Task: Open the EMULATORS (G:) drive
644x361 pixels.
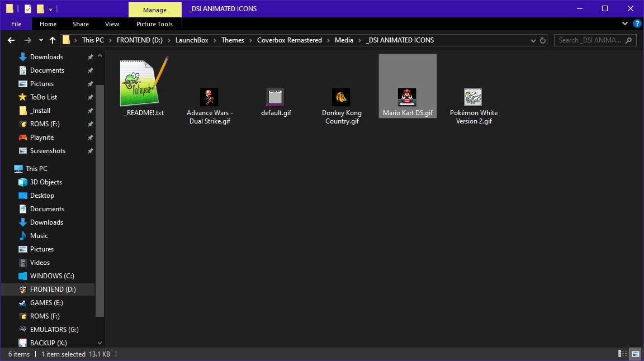Action: 54,330
